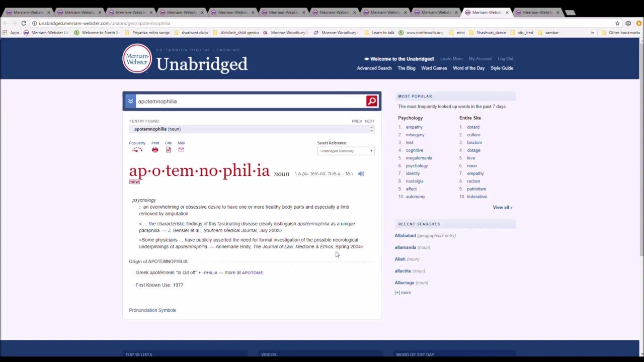Open popular site word fascism
Screen dimensions: 644x362
click(474, 143)
